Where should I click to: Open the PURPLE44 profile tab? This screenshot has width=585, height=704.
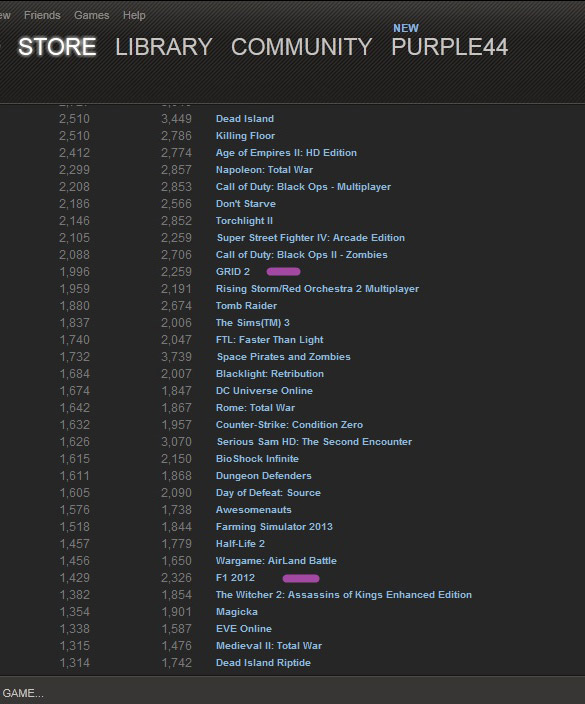(x=449, y=47)
